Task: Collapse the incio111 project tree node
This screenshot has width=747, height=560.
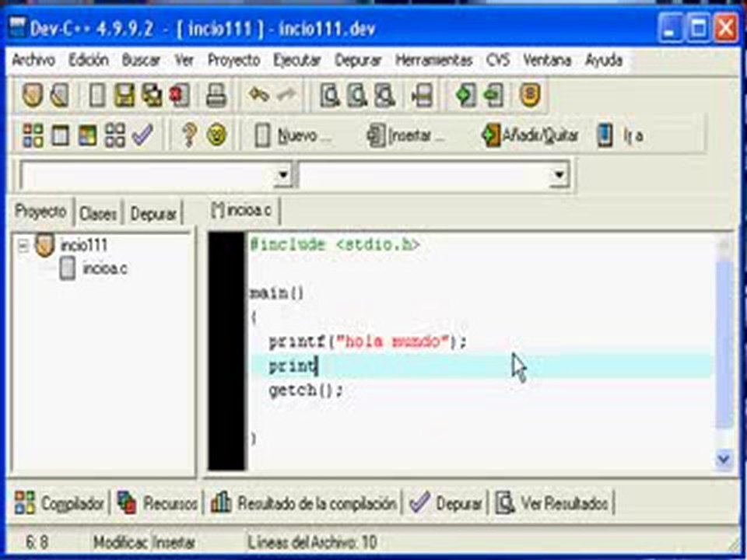Action: click(x=23, y=247)
